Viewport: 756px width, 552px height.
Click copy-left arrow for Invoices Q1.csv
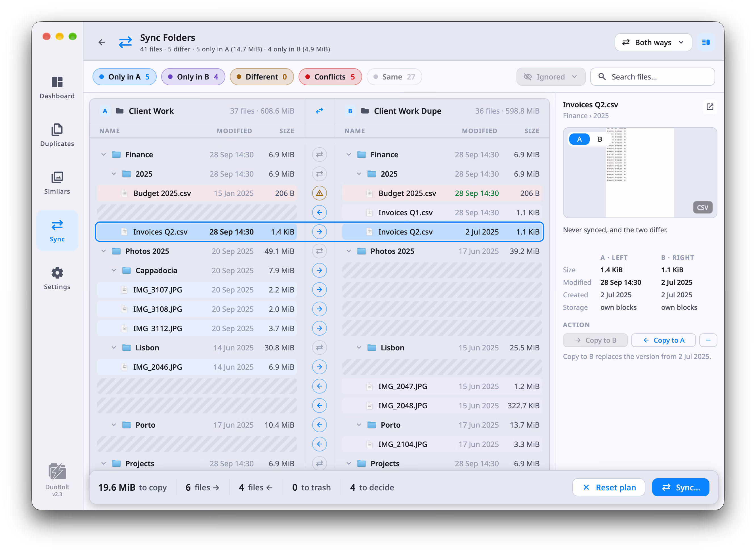pos(319,212)
